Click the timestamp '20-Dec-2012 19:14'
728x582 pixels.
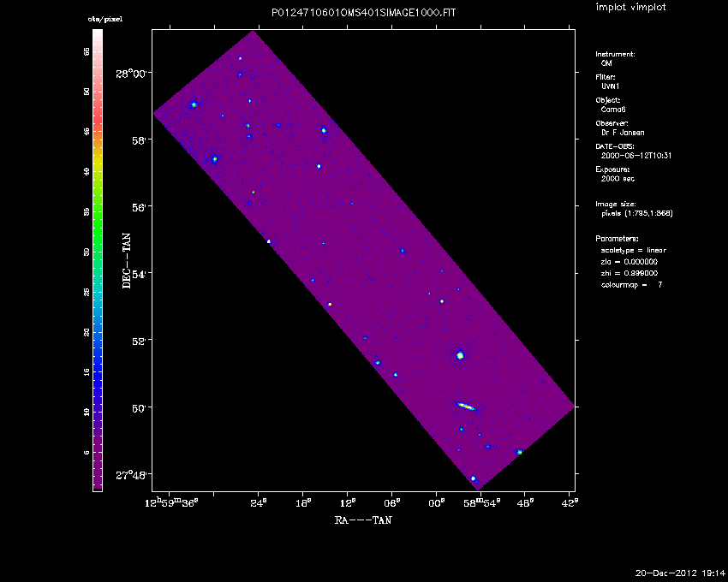(x=680, y=573)
